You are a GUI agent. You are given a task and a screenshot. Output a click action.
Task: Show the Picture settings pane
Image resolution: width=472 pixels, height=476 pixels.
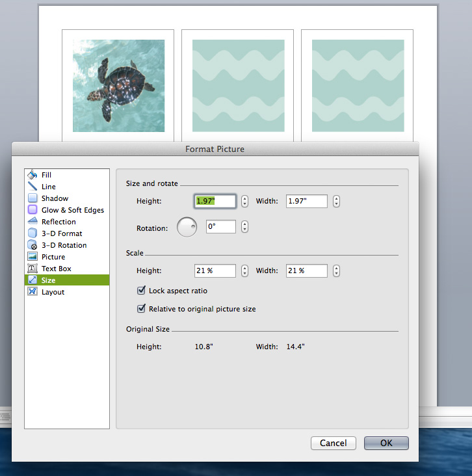(x=67, y=257)
